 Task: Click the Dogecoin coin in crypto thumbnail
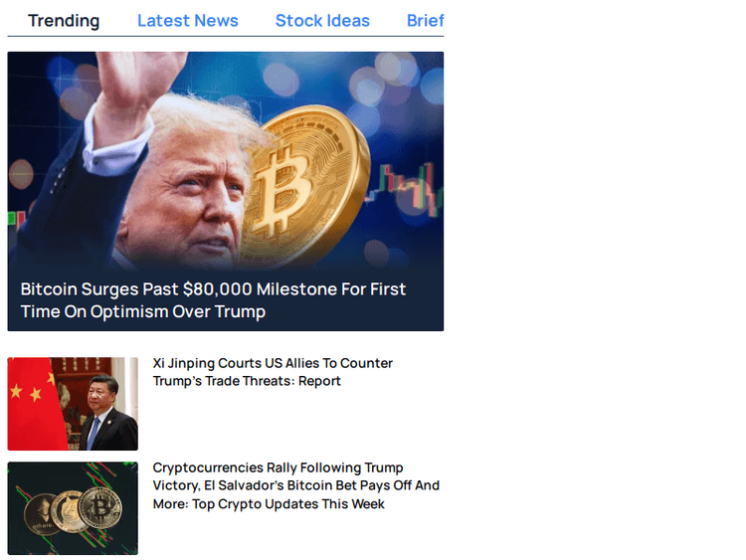[71, 511]
